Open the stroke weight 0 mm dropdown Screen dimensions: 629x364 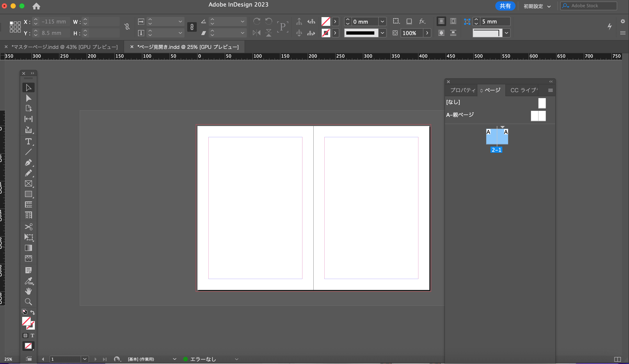pos(382,22)
